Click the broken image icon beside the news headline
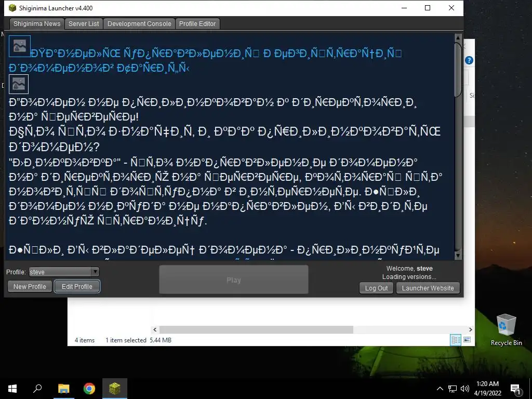Viewport: 532px width, 399px height. point(20,46)
